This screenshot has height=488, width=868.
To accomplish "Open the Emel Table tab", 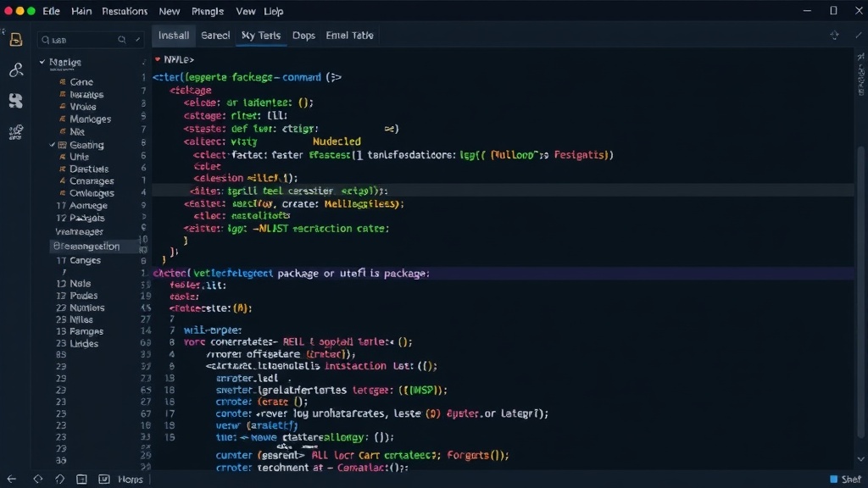I will [x=350, y=36].
